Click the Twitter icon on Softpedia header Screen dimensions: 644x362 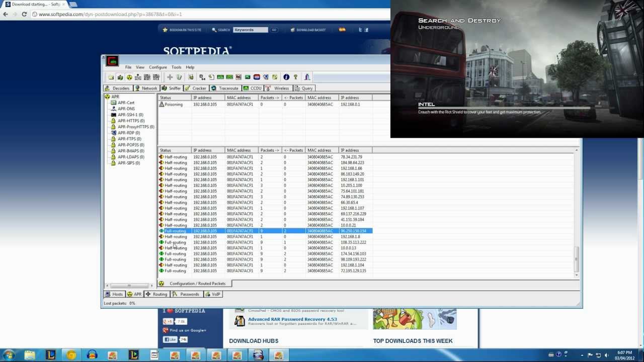[360, 30]
